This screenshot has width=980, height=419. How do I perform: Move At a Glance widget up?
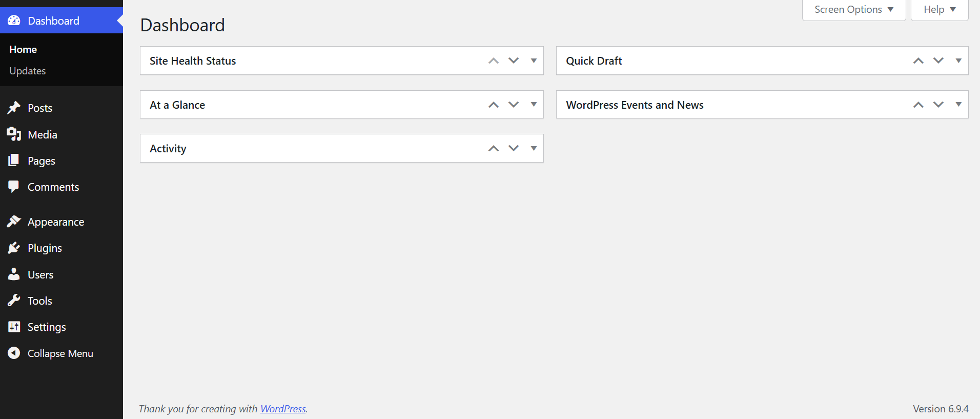(x=494, y=105)
